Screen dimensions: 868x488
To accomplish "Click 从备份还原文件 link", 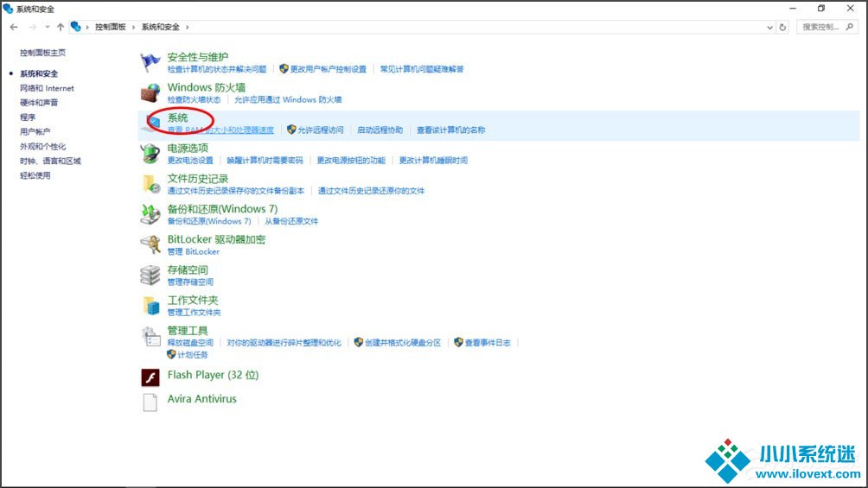I will click(x=291, y=221).
